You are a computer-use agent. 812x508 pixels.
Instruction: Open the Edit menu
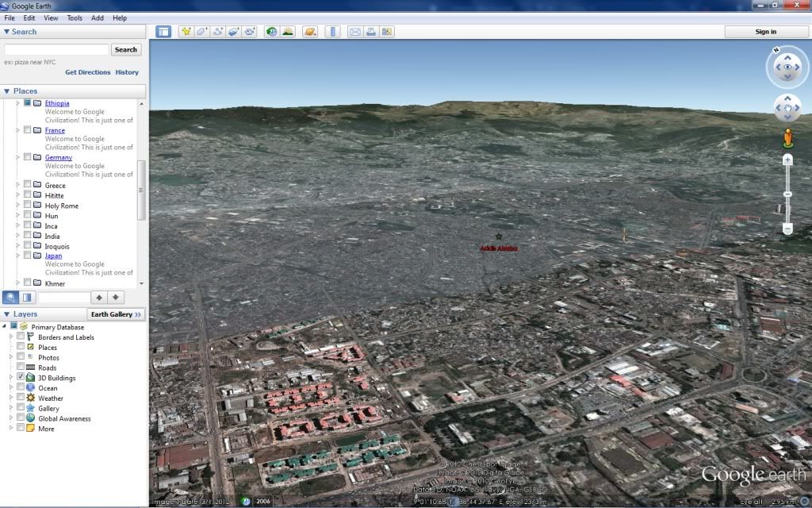click(x=29, y=17)
